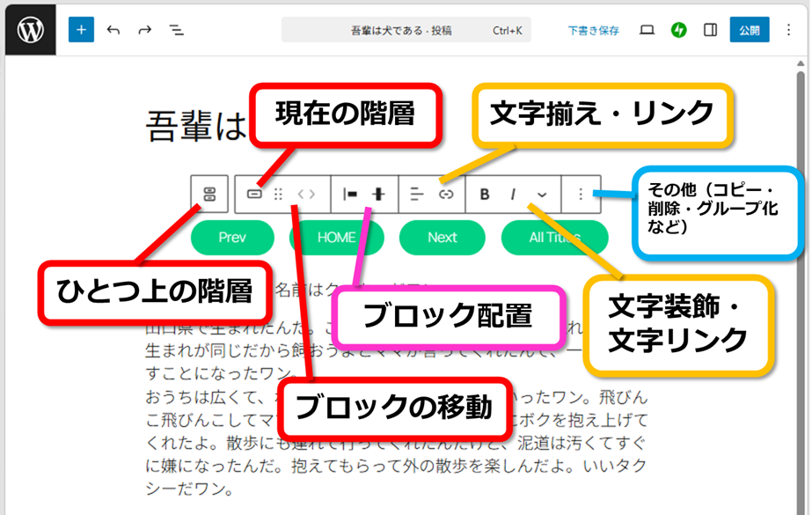Image resolution: width=812 pixels, height=515 pixels.
Task: Open the preview device view icon
Action: click(647, 30)
